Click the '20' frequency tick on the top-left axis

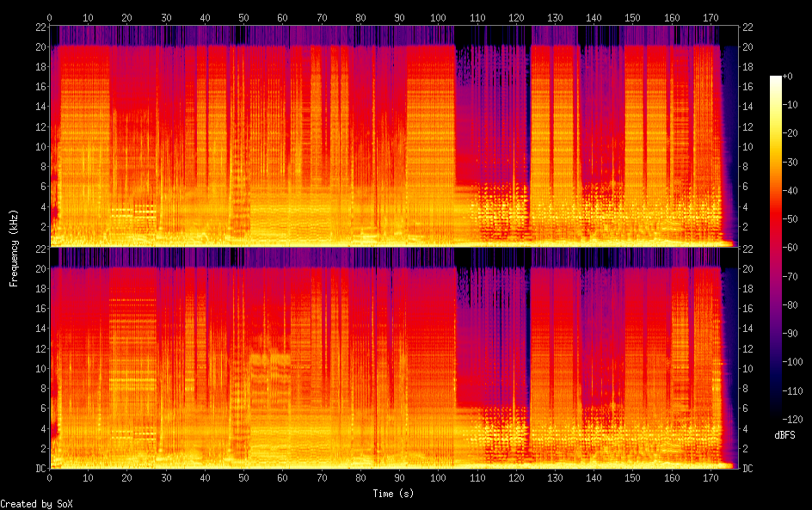[39, 46]
